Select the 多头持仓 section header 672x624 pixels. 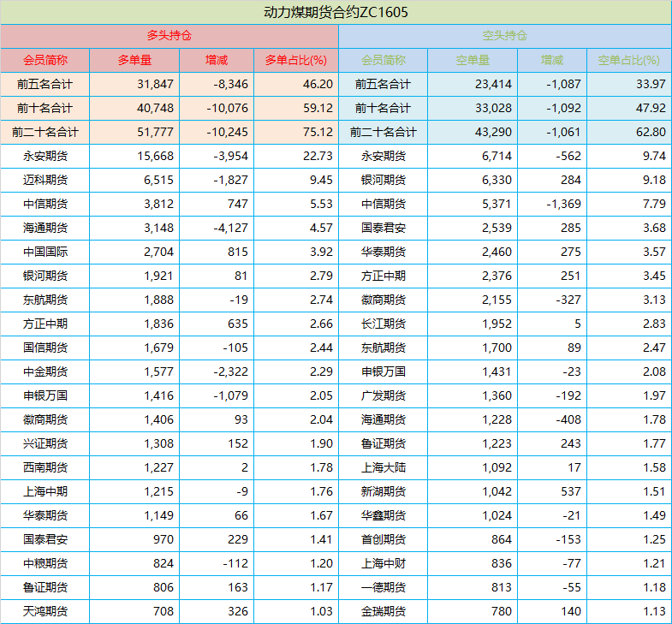(x=169, y=36)
